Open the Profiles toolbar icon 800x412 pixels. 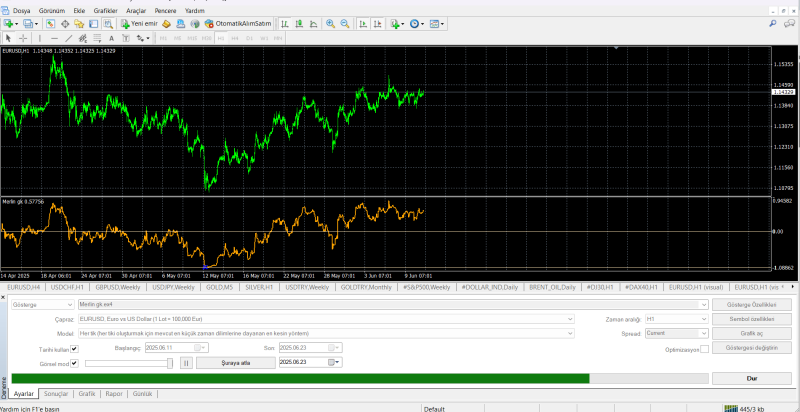[x=29, y=23]
